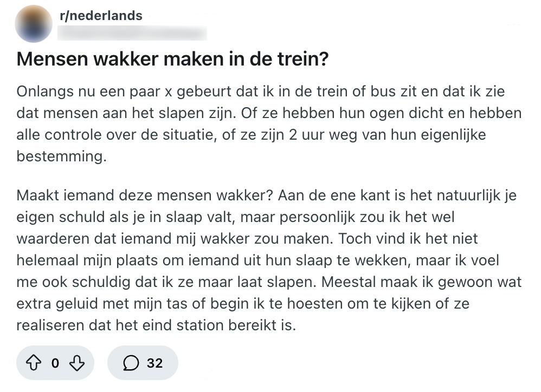Click the comment speech bubble icon
Viewport: 541px width, 392px height.
click(x=131, y=363)
